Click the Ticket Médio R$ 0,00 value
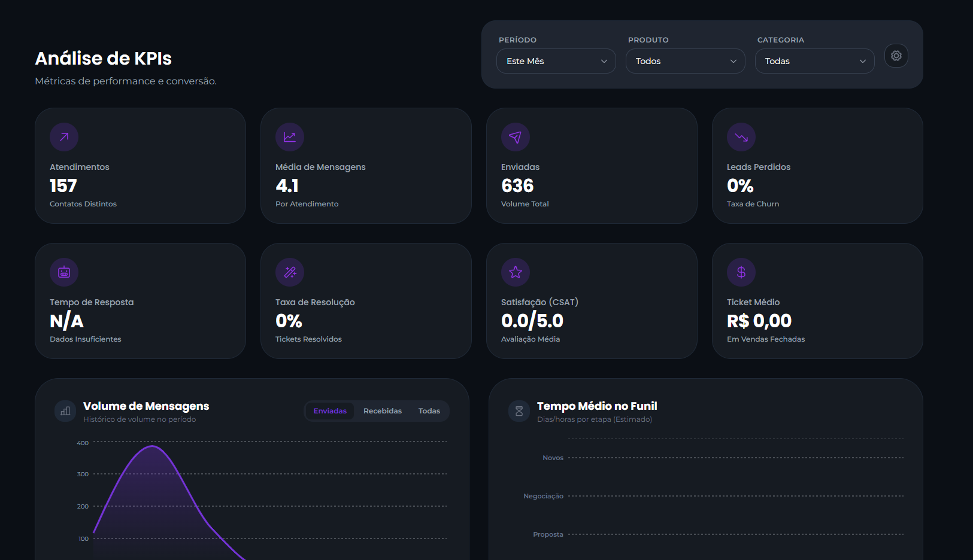 pos(759,321)
